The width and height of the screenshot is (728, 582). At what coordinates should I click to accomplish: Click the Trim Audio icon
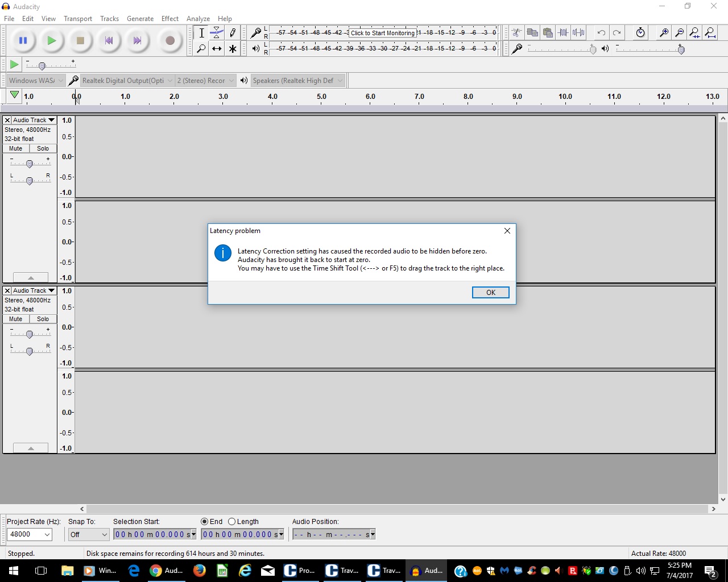click(563, 32)
